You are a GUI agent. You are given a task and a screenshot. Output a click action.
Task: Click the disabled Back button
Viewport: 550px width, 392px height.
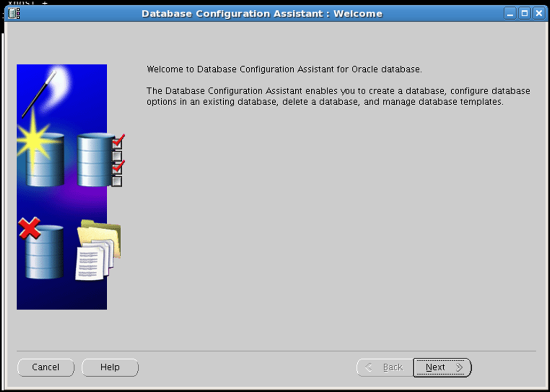click(x=385, y=367)
